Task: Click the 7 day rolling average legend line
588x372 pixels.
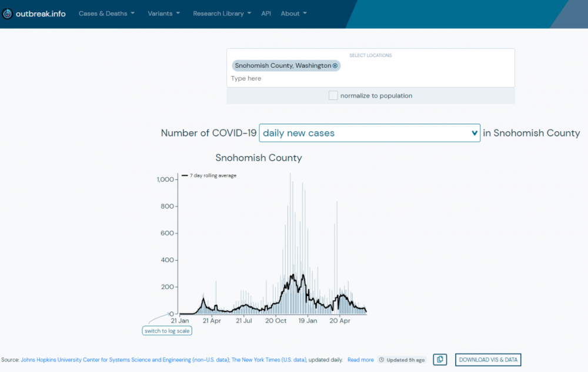Action: click(185, 175)
